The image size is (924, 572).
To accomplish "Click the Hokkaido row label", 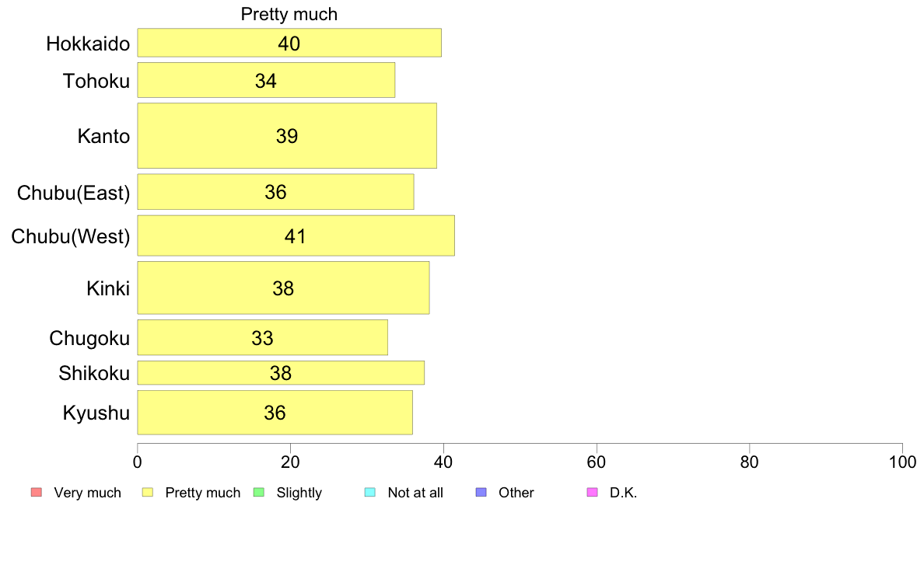I will 88,44.
